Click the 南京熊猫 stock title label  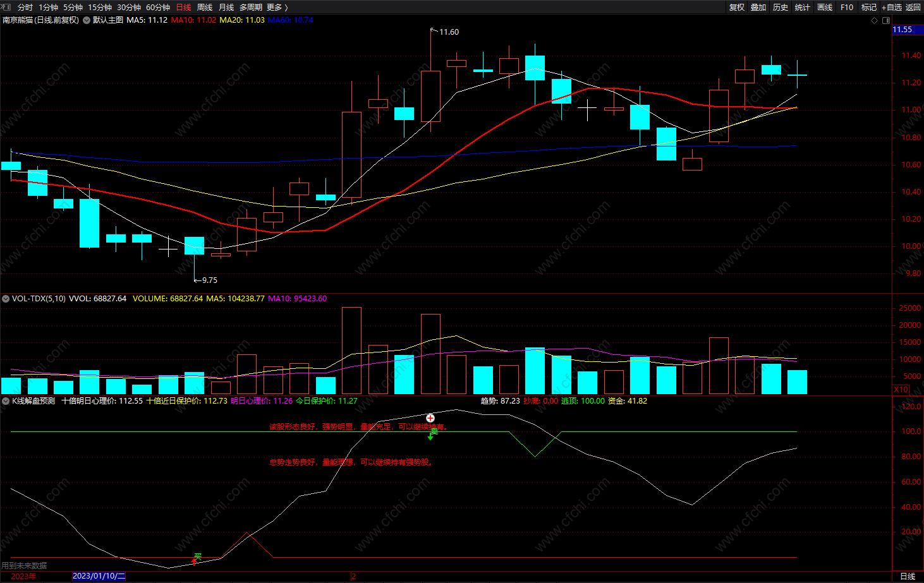tap(40, 20)
